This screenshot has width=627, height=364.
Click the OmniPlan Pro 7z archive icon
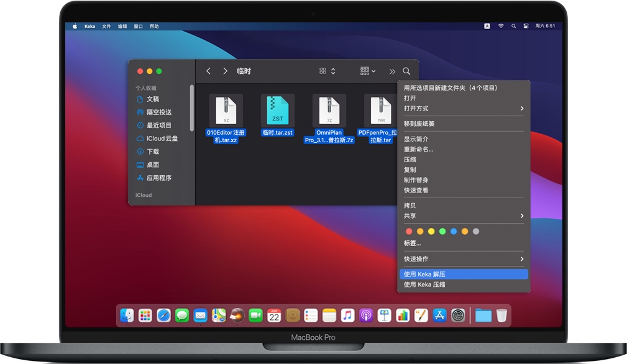(x=329, y=111)
